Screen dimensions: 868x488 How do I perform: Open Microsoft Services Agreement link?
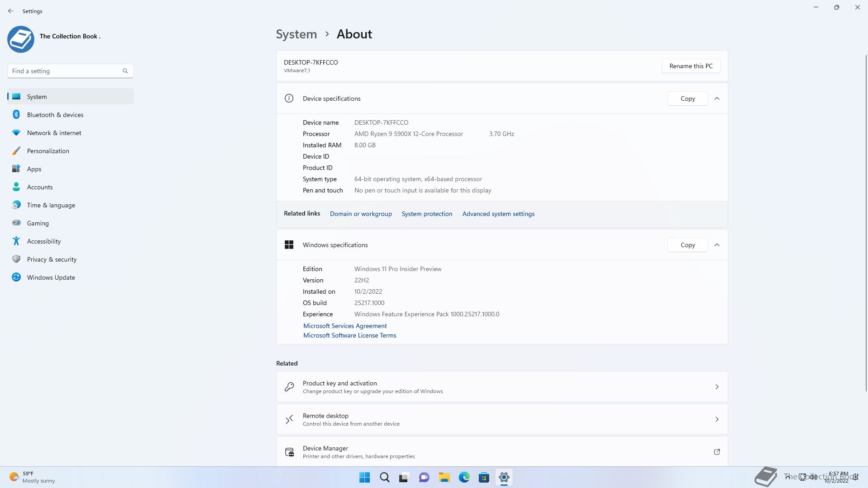(x=345, y=326)
